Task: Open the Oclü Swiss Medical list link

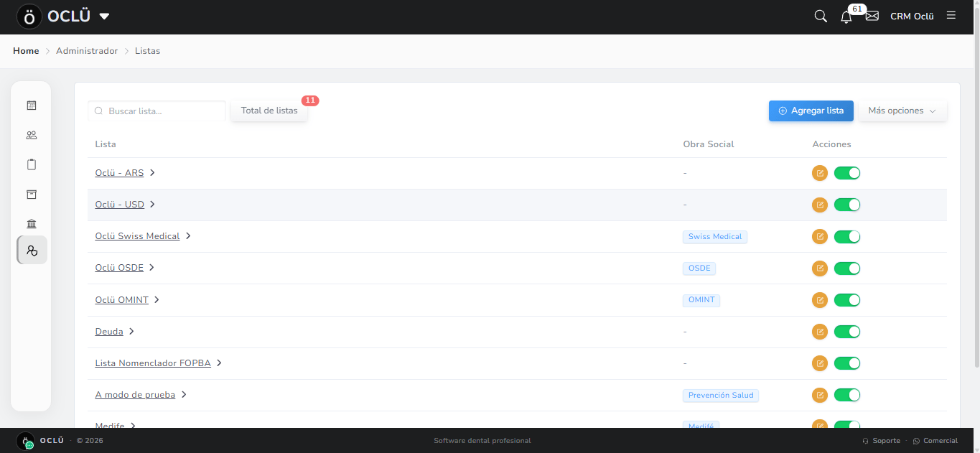Action: [x=137, y=236]
